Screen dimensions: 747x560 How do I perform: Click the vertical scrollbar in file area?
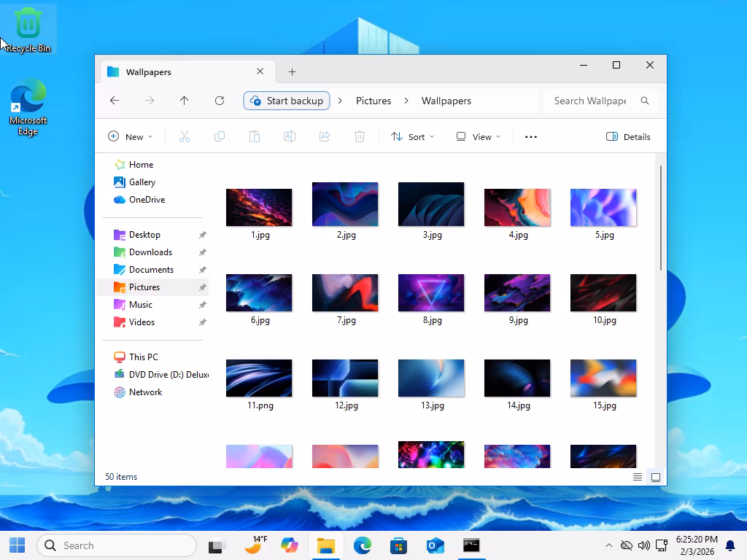pyautogui.click(x=661, y=219)
